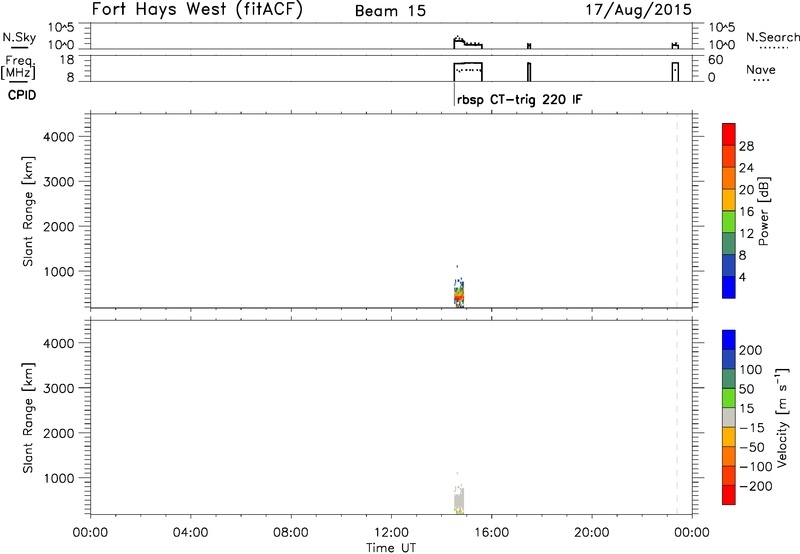Click the 'N.Sky' legend label
Screen dimensions: 800x554
(19, 37)
